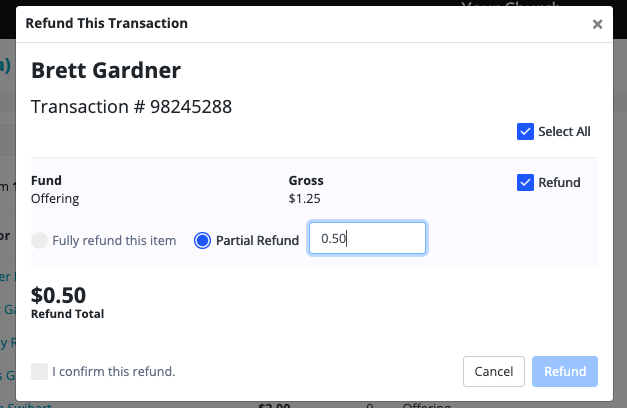Uncheck the Refund checkbox for Offering fund

525,182
